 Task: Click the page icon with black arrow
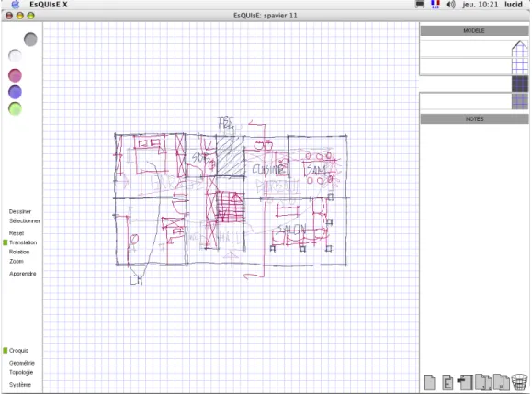click(x=465, y=382)
